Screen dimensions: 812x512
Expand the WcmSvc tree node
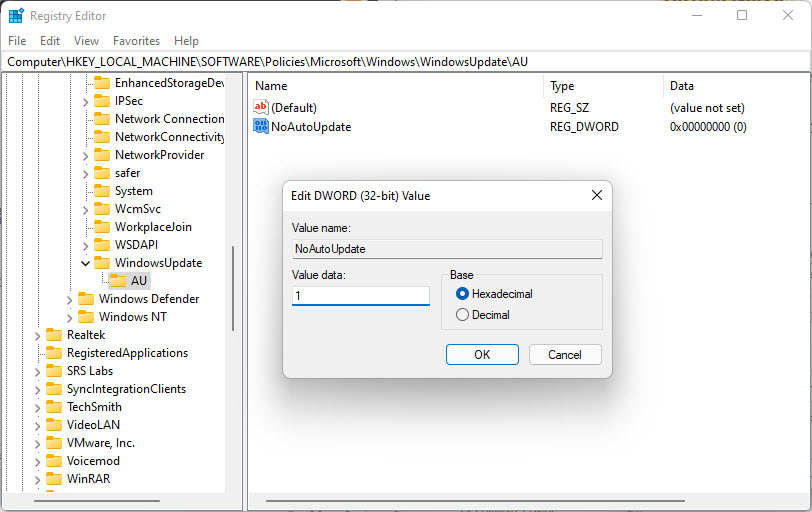point(85,210)
